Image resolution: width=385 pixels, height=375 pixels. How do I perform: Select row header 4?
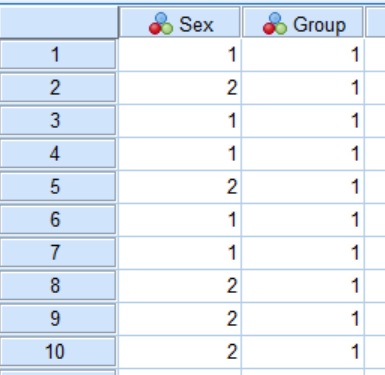point(58,153)
